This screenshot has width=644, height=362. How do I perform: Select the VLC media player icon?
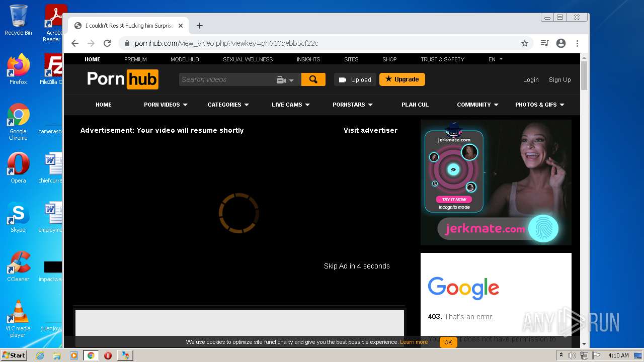pyautogui.click(x=18, y=319)
